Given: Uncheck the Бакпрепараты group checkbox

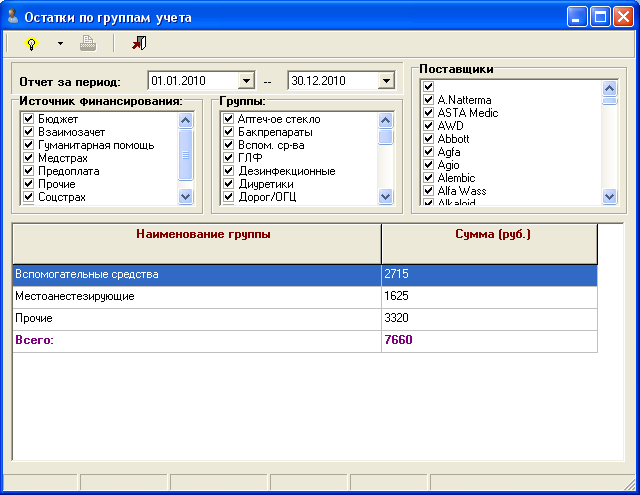Looking at the screenshot, I should click(229, 133).
